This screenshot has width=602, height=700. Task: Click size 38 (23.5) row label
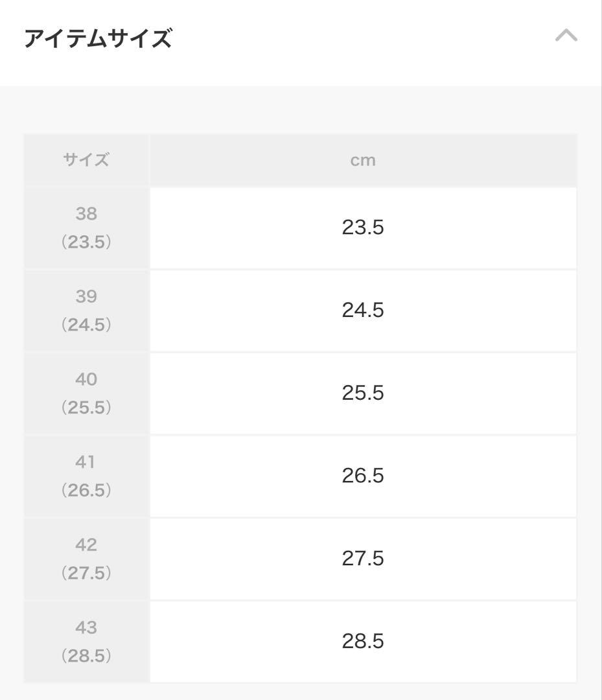coord(87,227)
